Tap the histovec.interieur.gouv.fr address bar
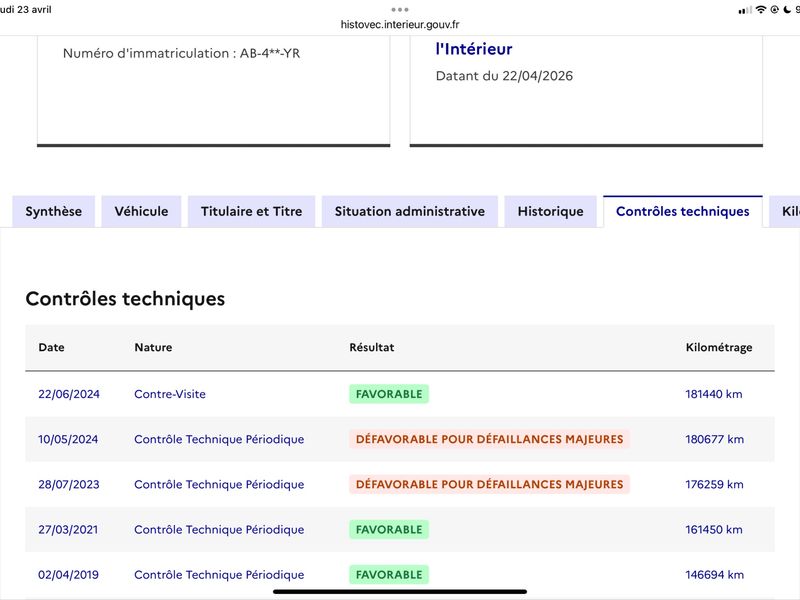Screen dimensions: 800x600 pos(400,24)
